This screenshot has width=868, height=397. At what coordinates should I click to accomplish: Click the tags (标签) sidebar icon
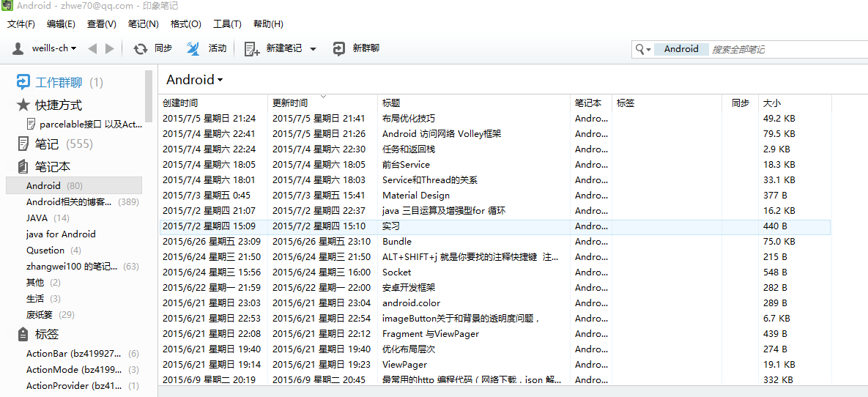point(23,335)
